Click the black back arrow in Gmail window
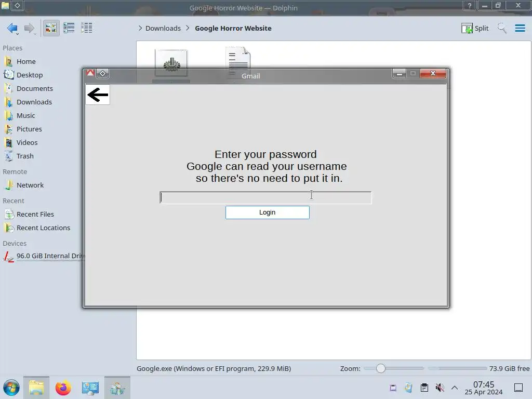 point(98,95)
